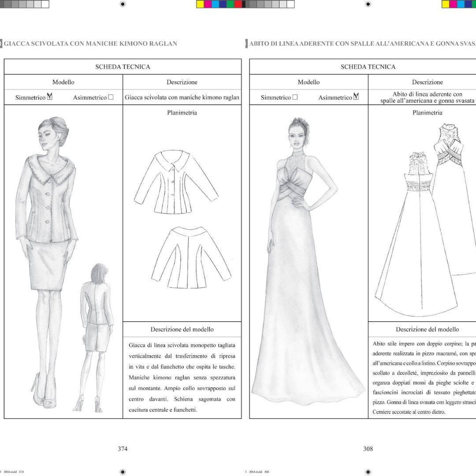Viewport: 476px width, 476px height.
Task: Click the paragraph starting "Abito stile impero"
Action: tap(424, 378)
